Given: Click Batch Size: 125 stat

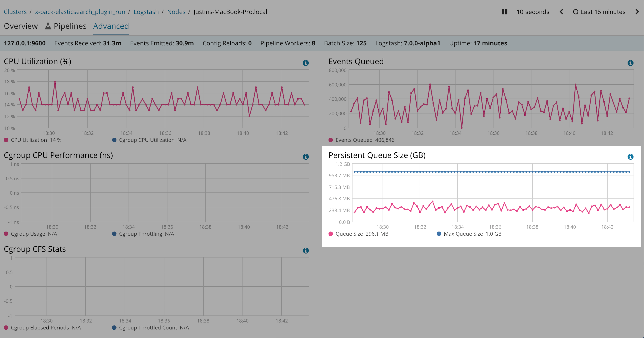Looking at the screenshot, I should click(x=345, y=43).
